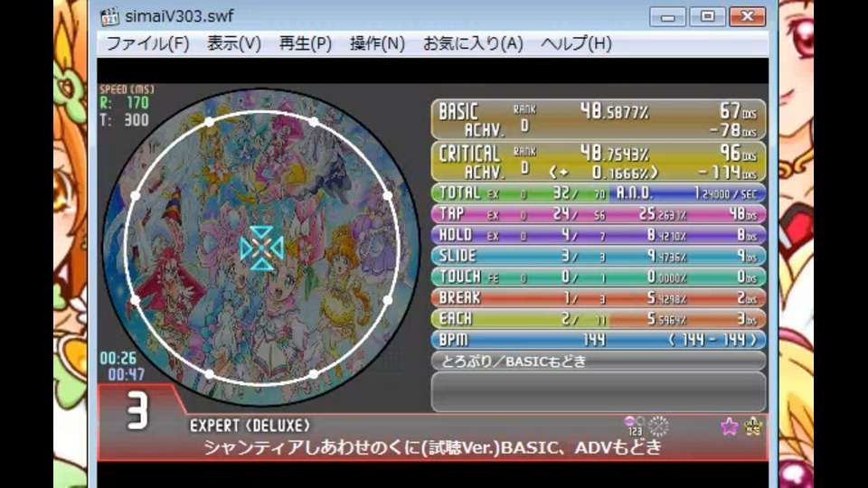Click the BREAK statistics row
868x488 pixels.
point(599,298)
